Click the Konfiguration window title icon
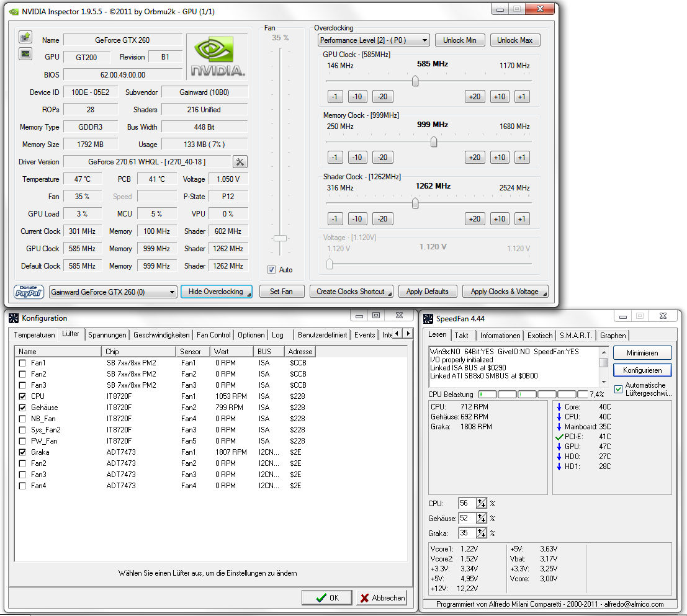The height and width of the screenshot is (616, 687). tap(14, 318)
